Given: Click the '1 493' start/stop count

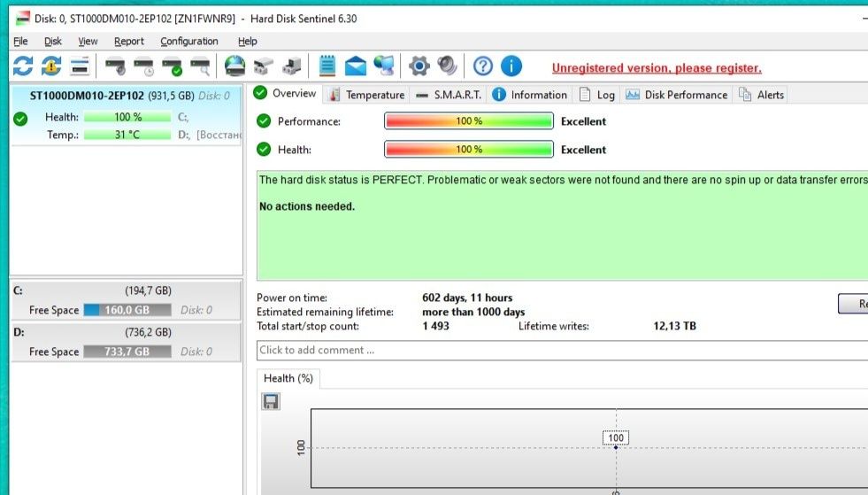Looking at the screenshot, I should click(435, 326).
